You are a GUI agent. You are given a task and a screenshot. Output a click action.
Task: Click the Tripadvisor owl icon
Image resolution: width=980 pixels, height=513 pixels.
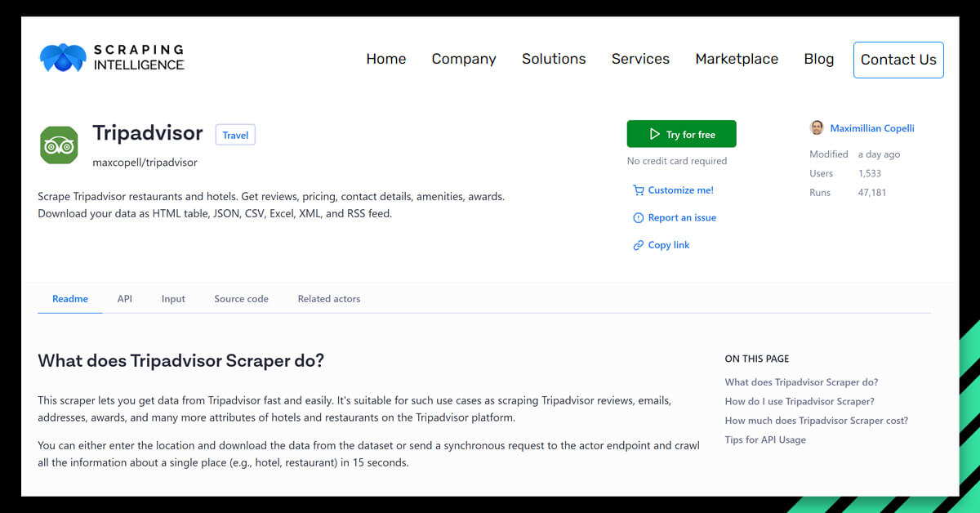tap(59, 145)
